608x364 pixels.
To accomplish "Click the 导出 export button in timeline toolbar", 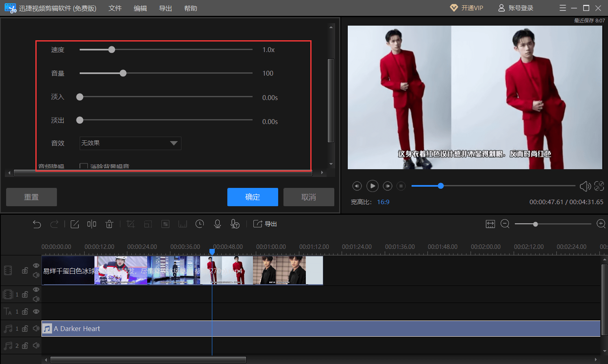I will point(265,224).
